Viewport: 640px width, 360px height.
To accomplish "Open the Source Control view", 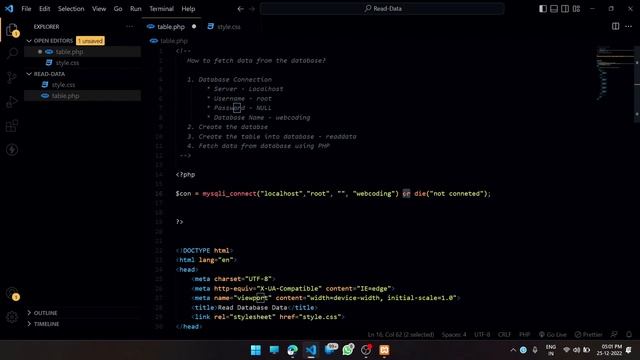I will point(12,77).
